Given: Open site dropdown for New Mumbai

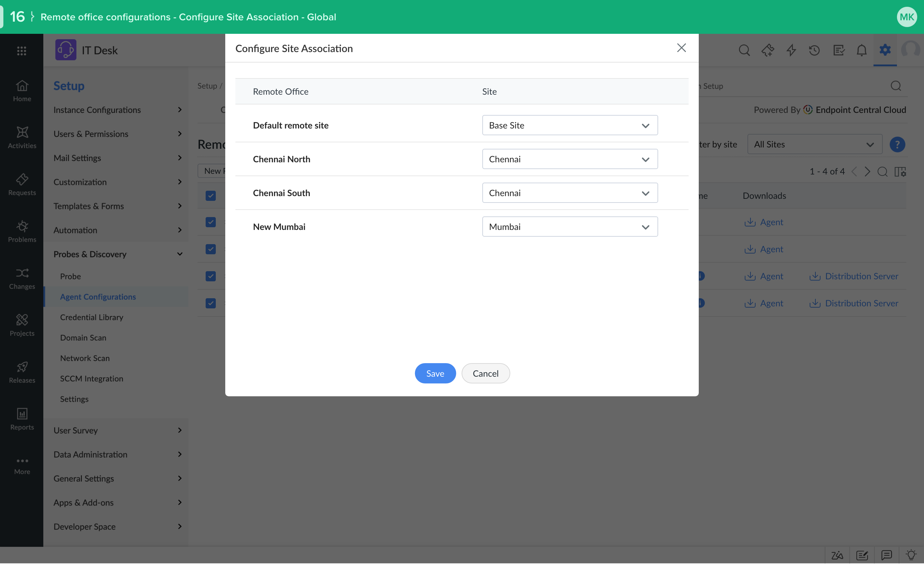Looking at the screenshot, I should point(570,227).
